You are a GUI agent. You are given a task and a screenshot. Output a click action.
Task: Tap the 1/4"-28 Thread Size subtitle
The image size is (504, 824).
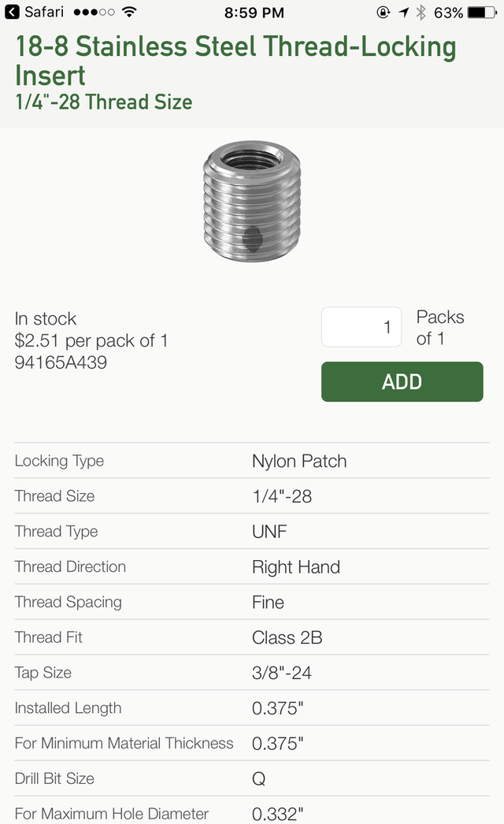click(x=103, y=102)
